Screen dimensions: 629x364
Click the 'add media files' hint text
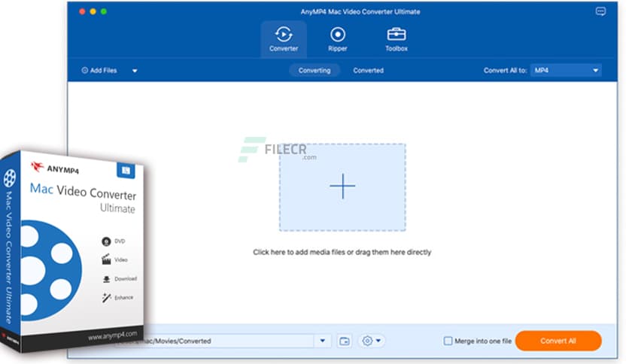(x=342, y=253)
